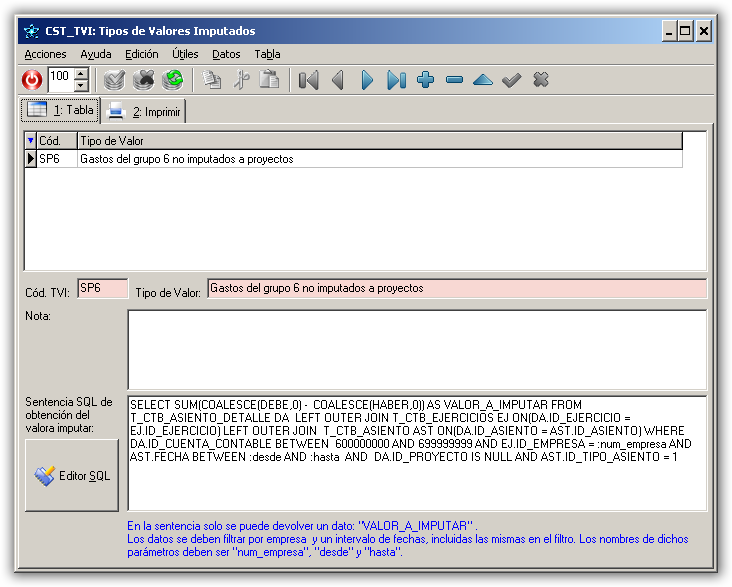Image resolution: width=732 pixels, height=587 pixels.
Task: Click the paste clipboard icon
Action: pyautogui.click(x=269, y=80)
